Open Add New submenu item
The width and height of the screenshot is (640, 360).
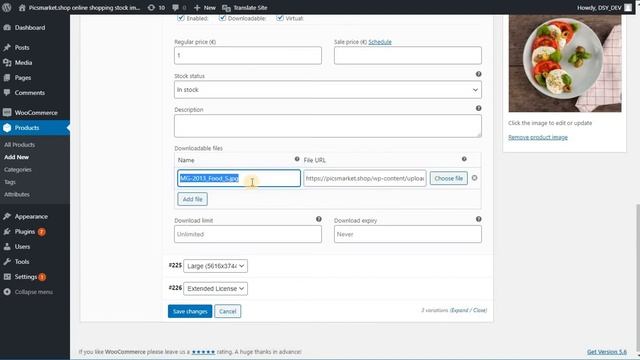[17, 157]
